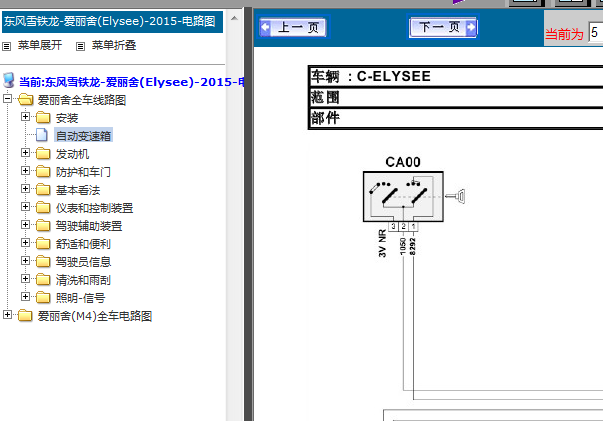Click the 驾驶辅助装置 folder icon
The height and width of the screenshot is (421, 603).
pyautogui.click(x=43, y=225)
